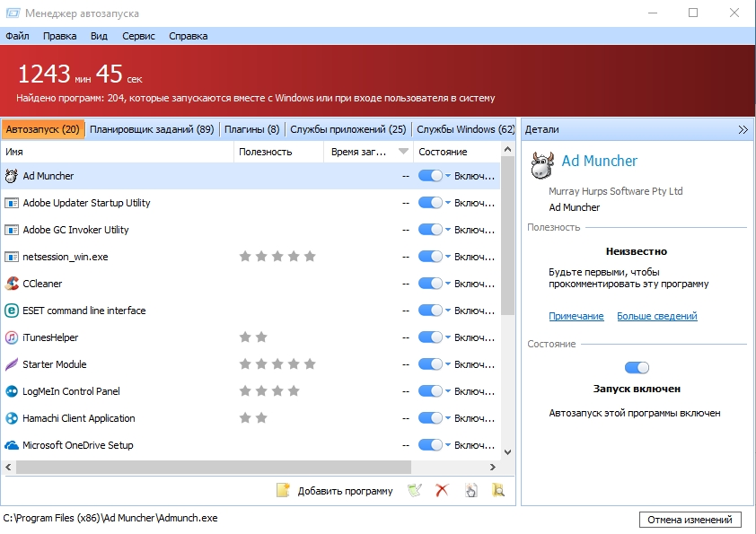This screenshot has height=534, width=756.
Task: Disable autostart for the CCleaner row
Action: pyautogui.click(x=430, y=284)
